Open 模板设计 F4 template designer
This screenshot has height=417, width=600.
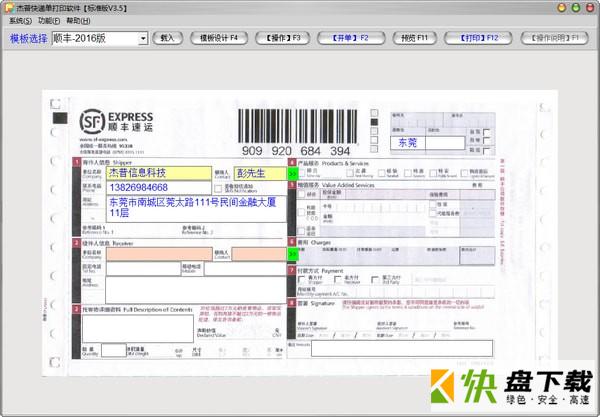click(219, 38)
